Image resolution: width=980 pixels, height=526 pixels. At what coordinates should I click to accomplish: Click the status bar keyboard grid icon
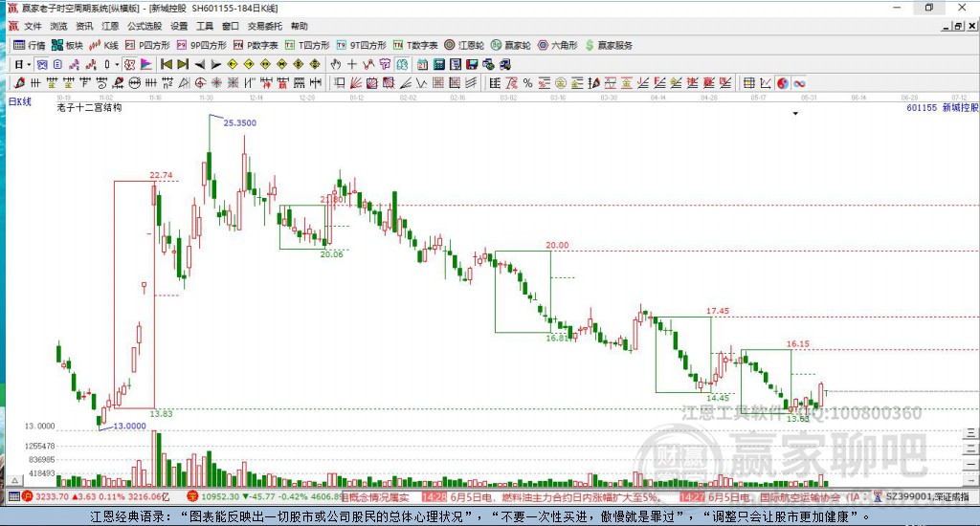tap(13, 496)
